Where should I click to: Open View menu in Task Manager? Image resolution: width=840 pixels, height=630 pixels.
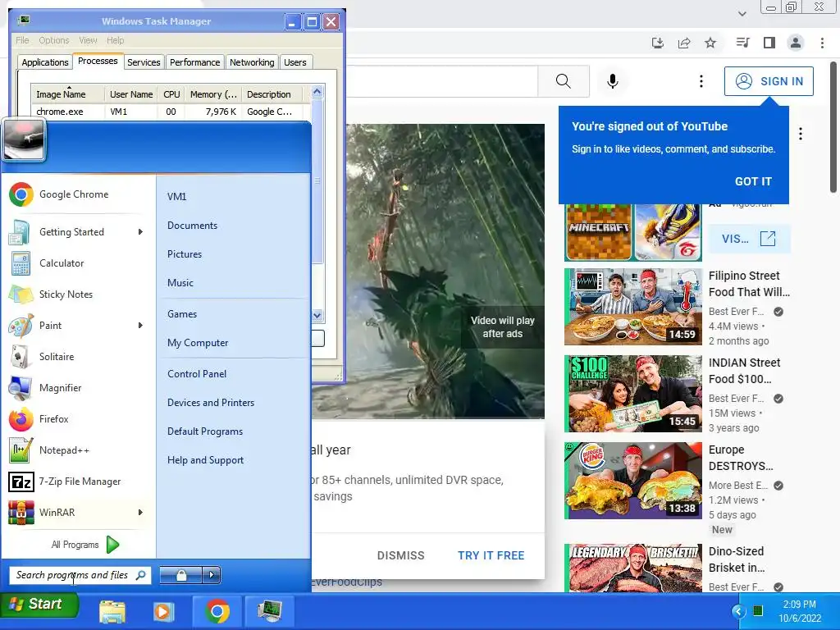click(x=88, y=40)
